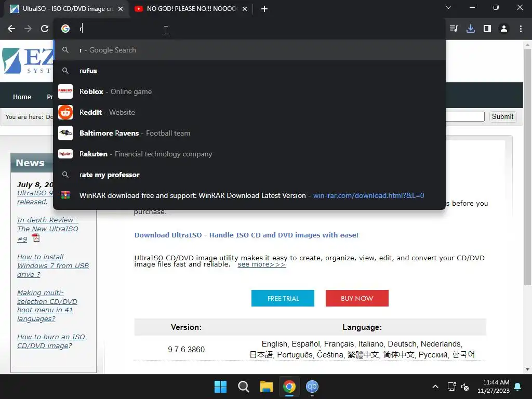Go back to the previous page
This screenshot has width=532, height=399.
pyautogui.click(x=11, y=29)
